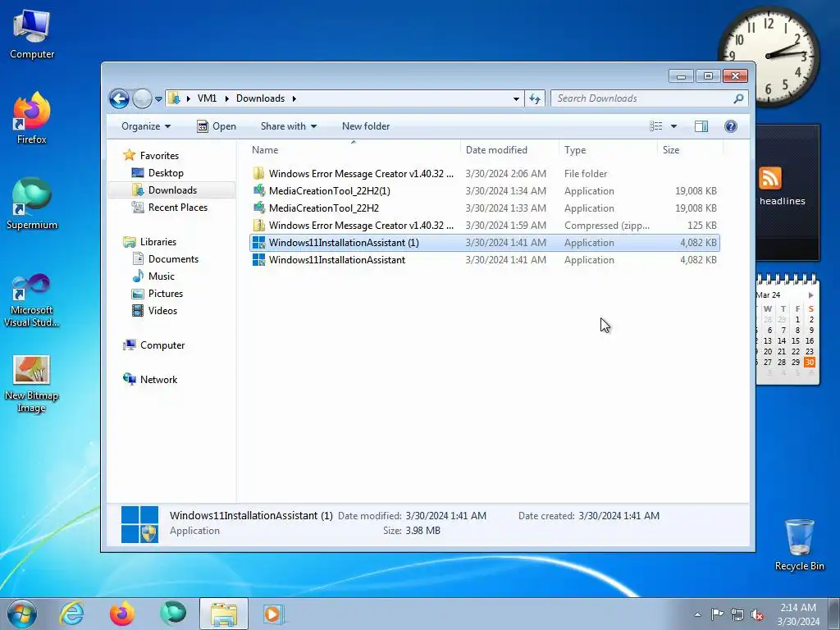This screenshot has height=630, width=840.
Task: Open the recent pages dropdown arrow
Action: 158,99
